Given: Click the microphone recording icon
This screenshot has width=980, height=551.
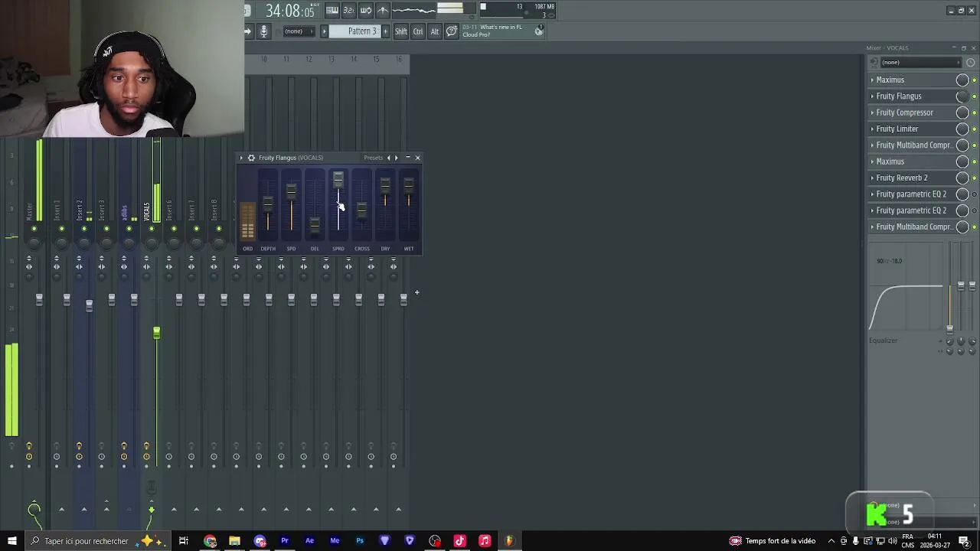Looking at the screenshot, I should tap(263, 31).
